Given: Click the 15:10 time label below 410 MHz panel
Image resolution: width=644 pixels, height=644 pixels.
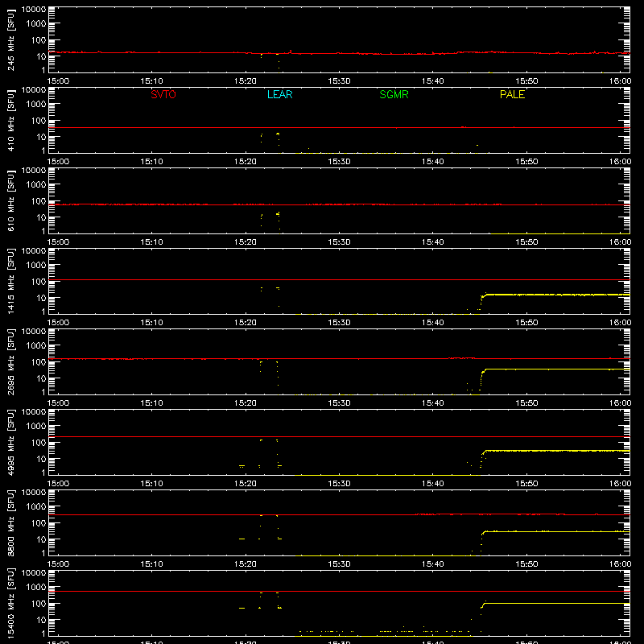Looking at the screenshot, I should [151, 162].
